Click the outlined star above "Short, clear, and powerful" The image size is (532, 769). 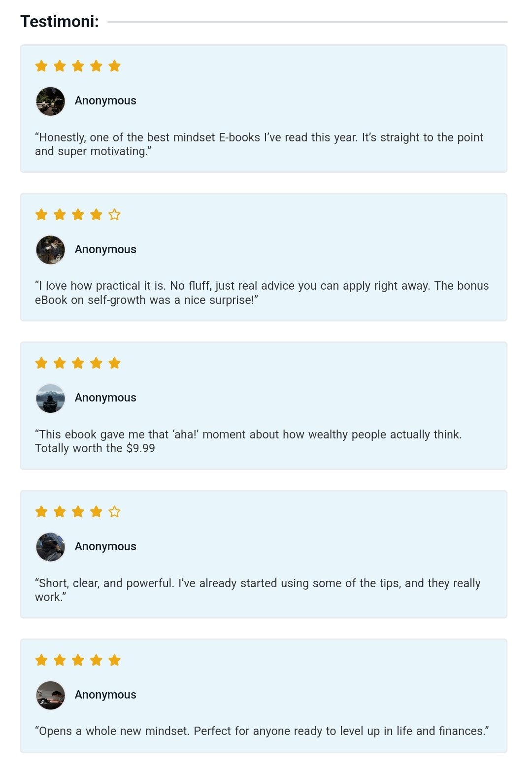click(114, 512)
